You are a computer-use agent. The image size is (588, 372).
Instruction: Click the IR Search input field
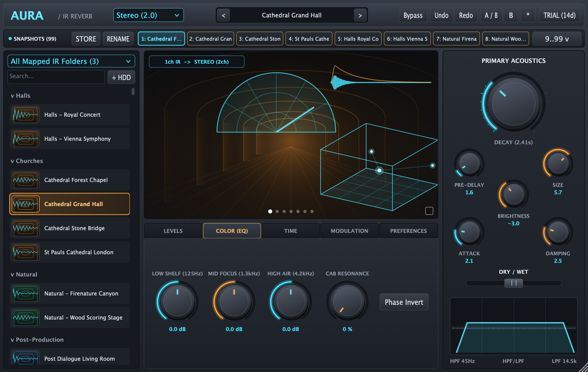pyautogui.click(x=56, y=77)
